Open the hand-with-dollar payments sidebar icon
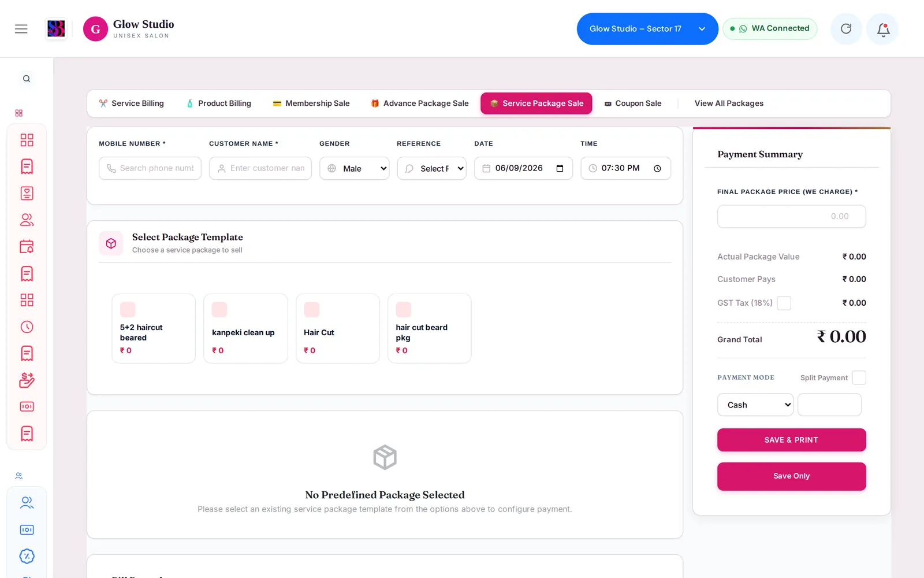The image size is (924, 578). pyautogui.click(x=27, y=380)
